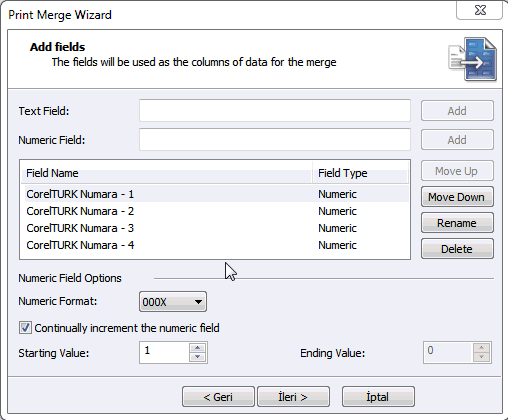Image resolution: width=508 pixels, height=420 pixels.
Task: Cancel the wizard with İptal
Action: [378, 397]
